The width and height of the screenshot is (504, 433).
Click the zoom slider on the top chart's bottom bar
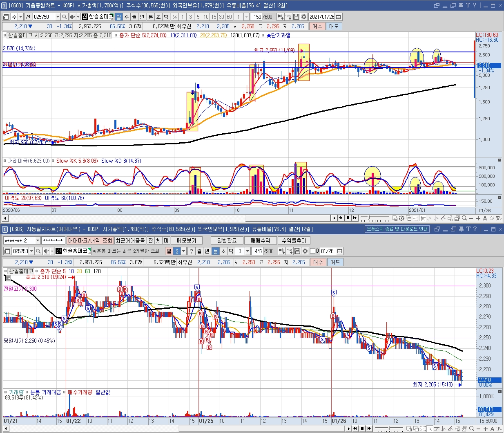[375, 218]
